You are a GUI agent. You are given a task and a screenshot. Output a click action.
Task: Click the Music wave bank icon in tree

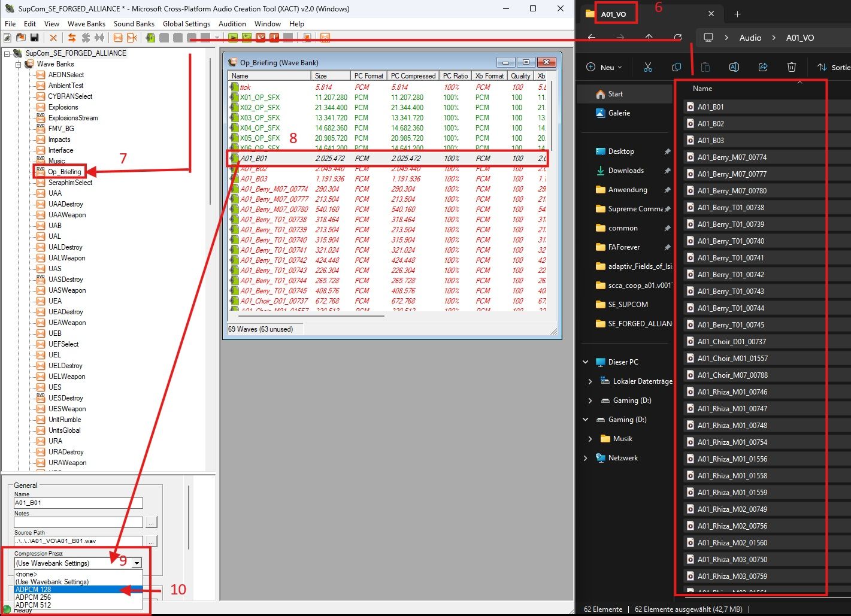click(x=41, y=160)
